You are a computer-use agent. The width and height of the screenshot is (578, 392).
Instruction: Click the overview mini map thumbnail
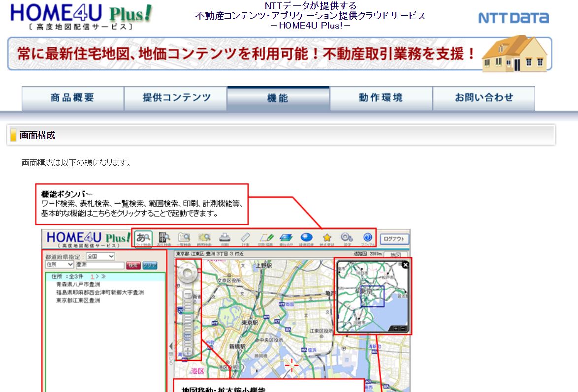coord(372,297)
